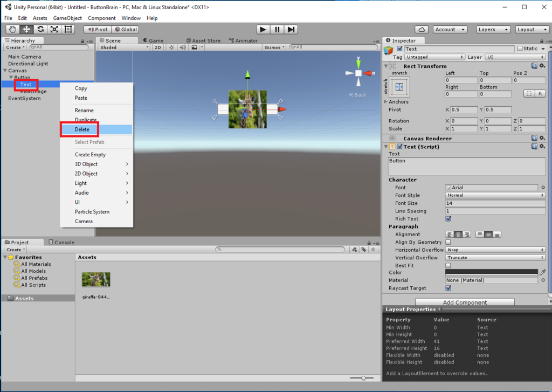Image resolution: width=552 pixels, height=392 pixels.
Task: Open the Account dropdown
Action: click(450, 30)
